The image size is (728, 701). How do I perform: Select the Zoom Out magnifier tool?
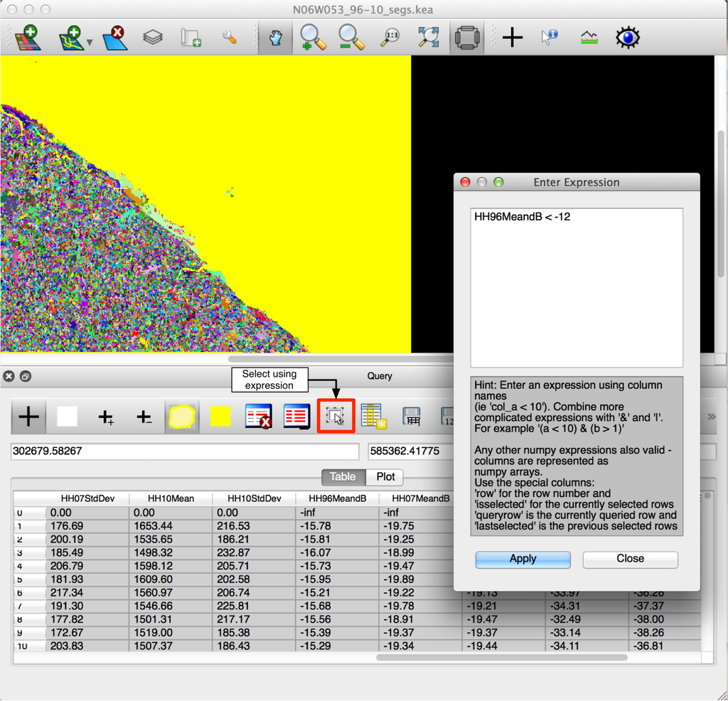(351, 37)
